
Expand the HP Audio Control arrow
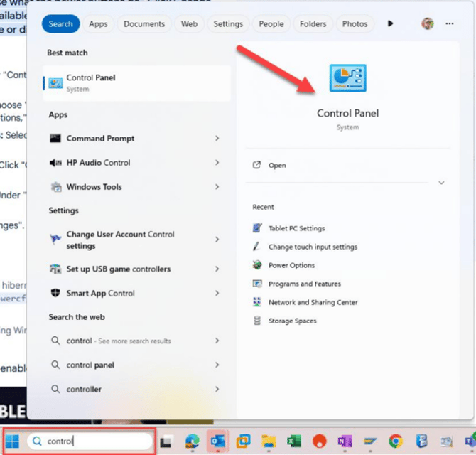(217, 163)
